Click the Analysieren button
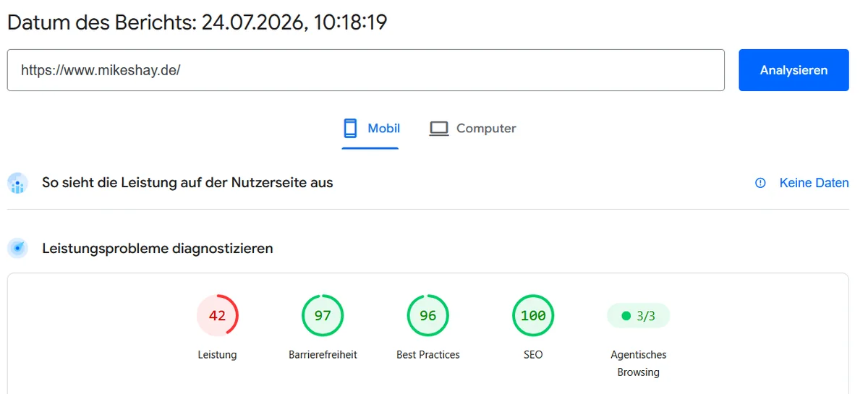 [793, 70]
